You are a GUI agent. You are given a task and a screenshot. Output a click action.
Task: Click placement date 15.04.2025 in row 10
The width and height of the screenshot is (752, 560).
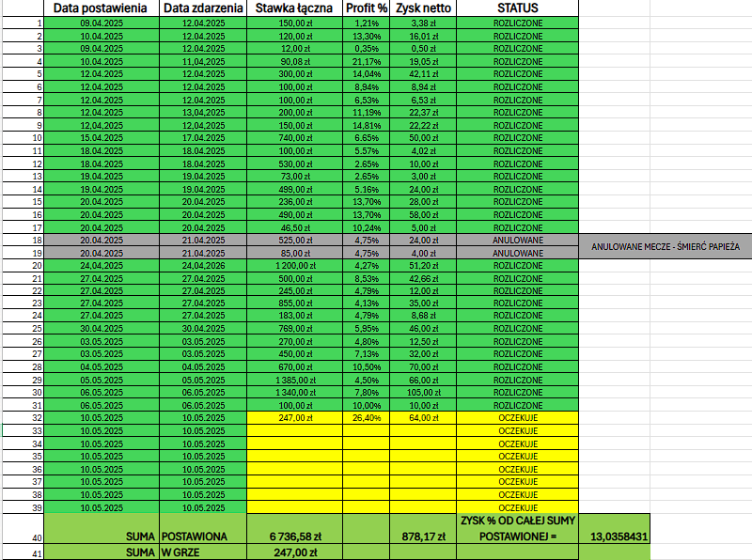point(102,137)
